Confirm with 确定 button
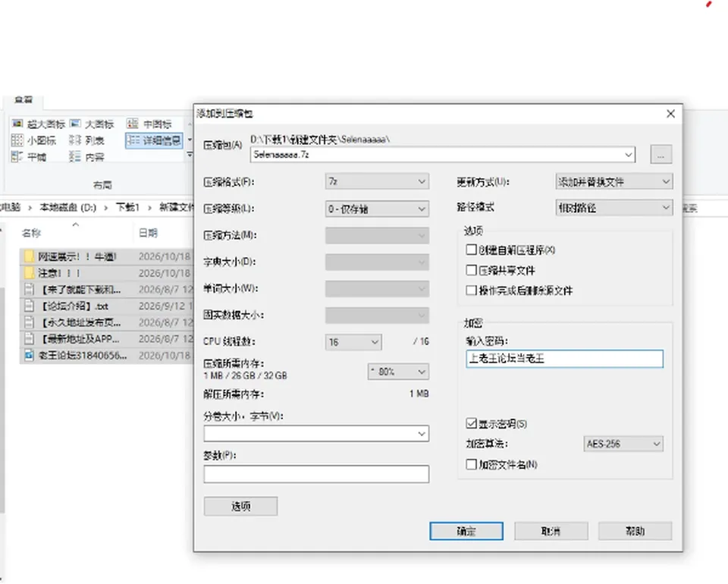Viewport: 728px width, 584px height. (466, 531)
